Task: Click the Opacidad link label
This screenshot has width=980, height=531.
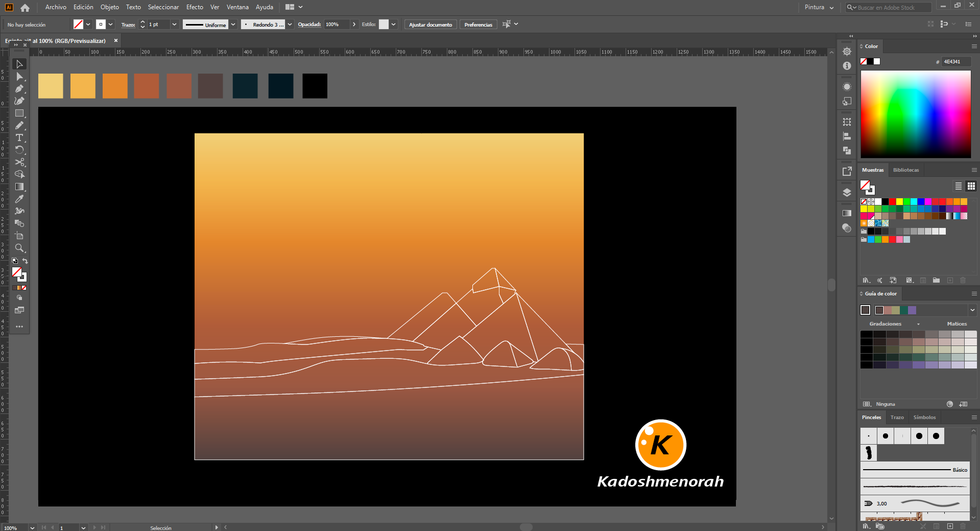Action: point(309,25)
